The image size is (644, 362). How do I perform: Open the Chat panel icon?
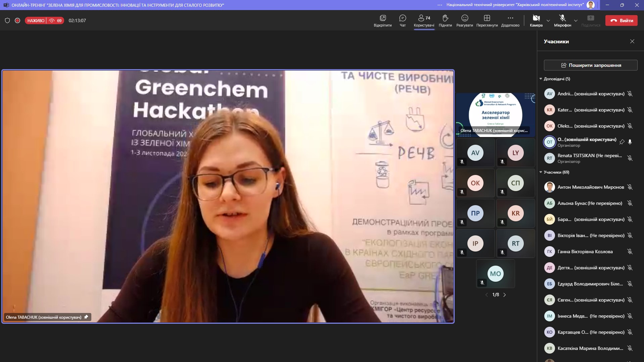[403, 18]
